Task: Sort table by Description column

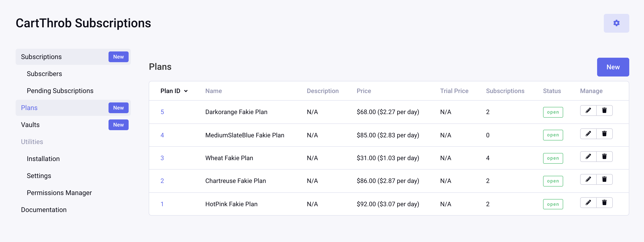Action: pyautogui.click(x=322, y=91)
